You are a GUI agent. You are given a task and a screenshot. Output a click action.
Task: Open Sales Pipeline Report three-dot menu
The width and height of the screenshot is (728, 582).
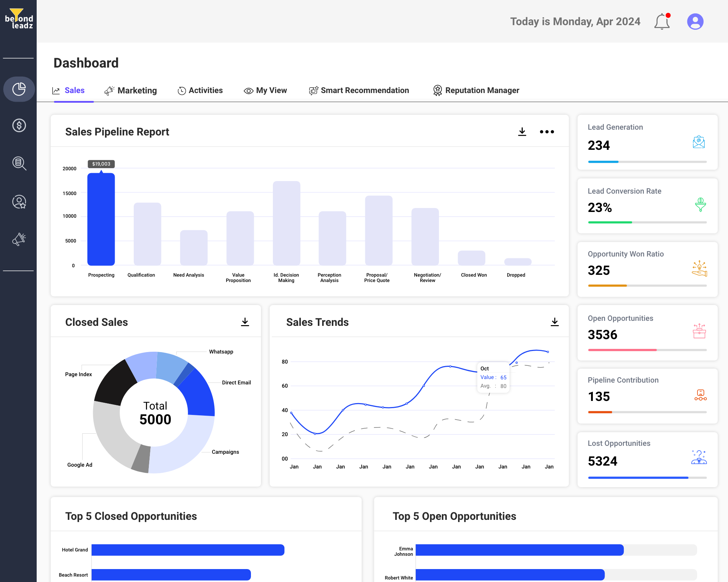pos(547,132)
